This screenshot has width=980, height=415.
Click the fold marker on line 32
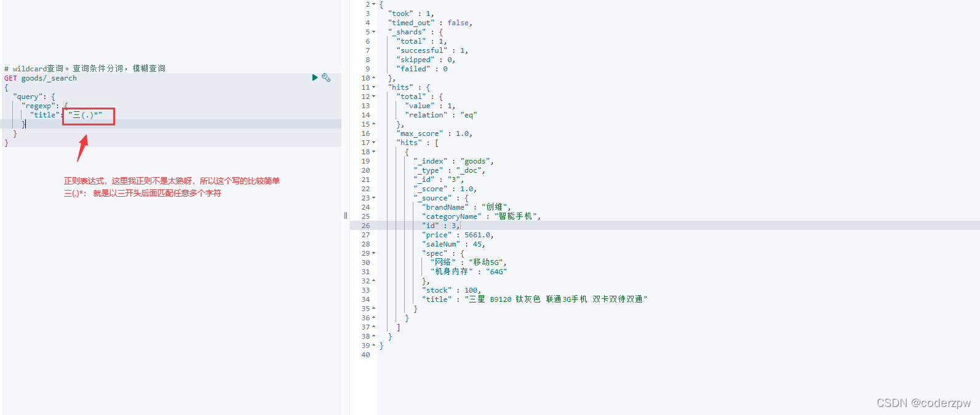click(x=373, y=281)
